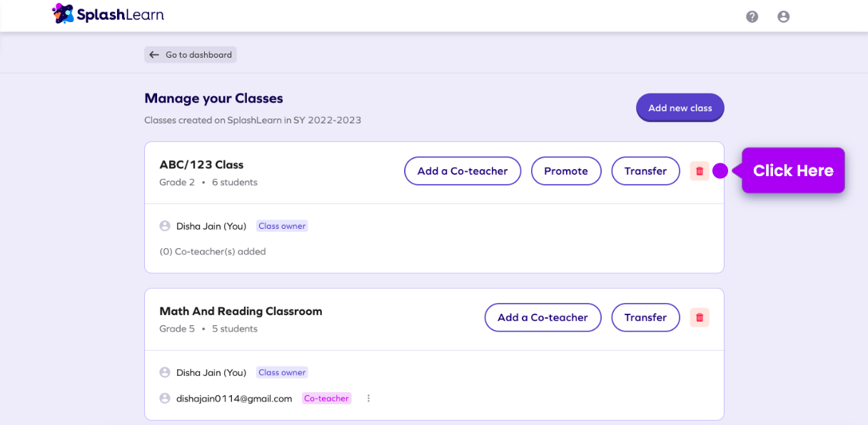Click the back arrow to dashboard
The image size is (868, 425).
[154, 55]
